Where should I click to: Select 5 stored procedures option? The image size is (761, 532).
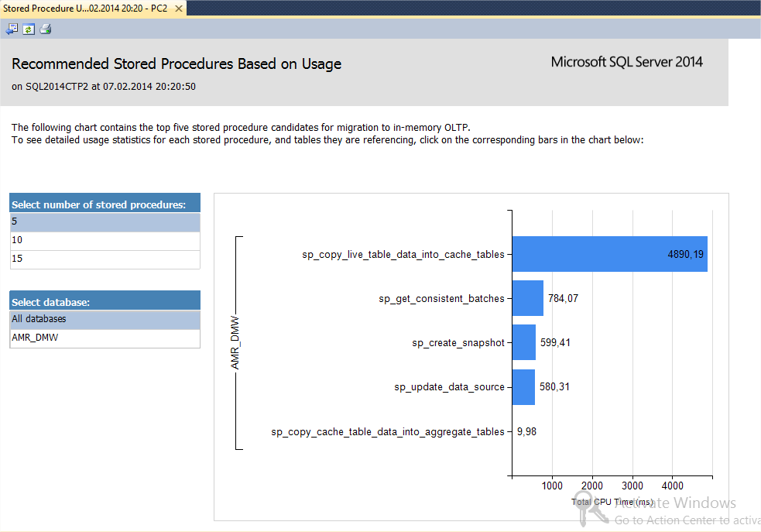click(105, 221)
